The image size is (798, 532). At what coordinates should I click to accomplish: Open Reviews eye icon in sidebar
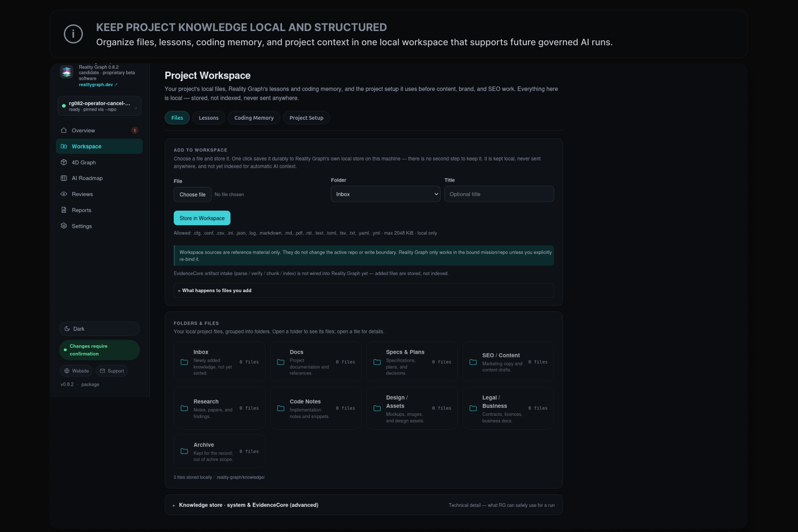pyautogui.click(x=64, y=194)
